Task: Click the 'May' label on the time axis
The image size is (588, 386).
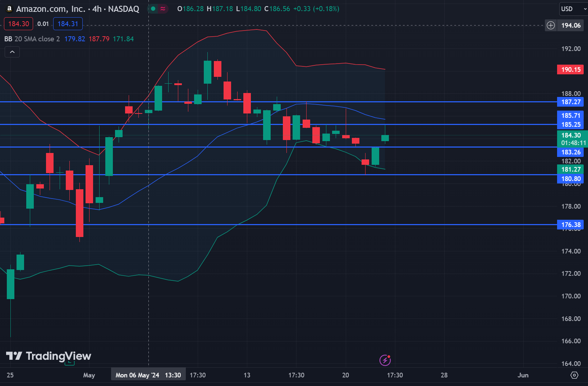Action: 89,375
